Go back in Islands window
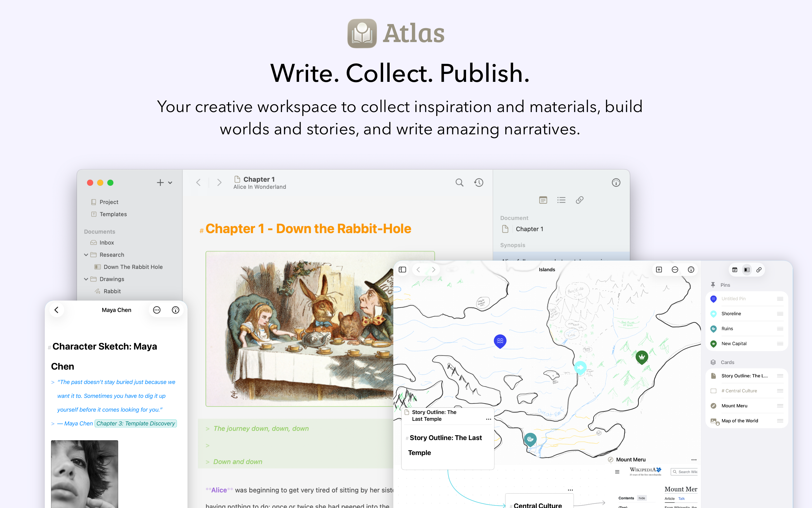Screen dimensions: 812x508 click(x=418, y=270)
